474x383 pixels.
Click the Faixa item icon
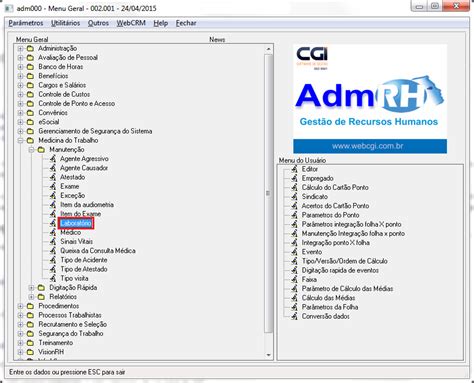pyautogui.click(x=294, y=280)
